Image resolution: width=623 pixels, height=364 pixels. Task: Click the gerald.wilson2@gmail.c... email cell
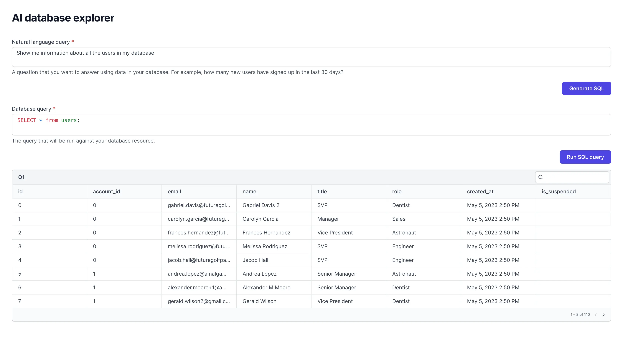tap(199, 301)
